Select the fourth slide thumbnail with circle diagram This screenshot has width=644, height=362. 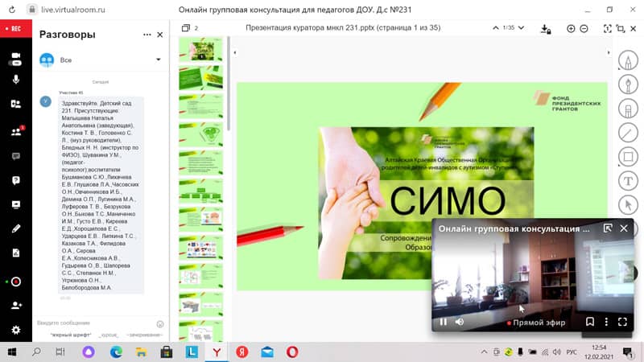(x=200, y=134)
